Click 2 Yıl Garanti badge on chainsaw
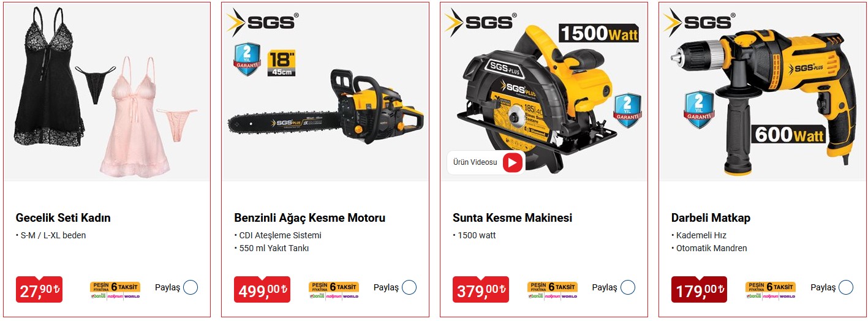This screenshot has width=868, height=321. pos(247,59)
